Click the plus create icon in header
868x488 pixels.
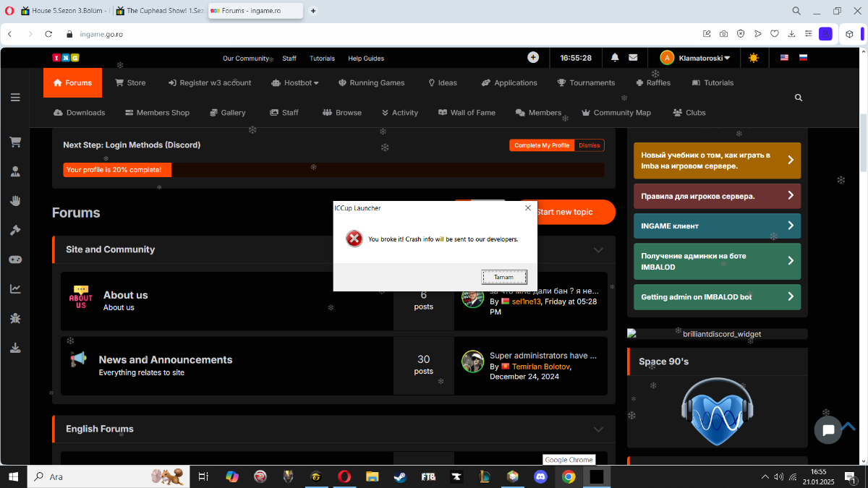coord(533,58)
